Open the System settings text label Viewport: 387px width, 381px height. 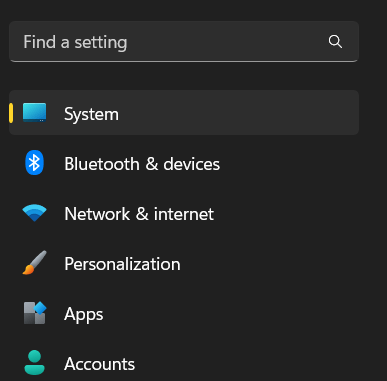[x=91, y=114]
